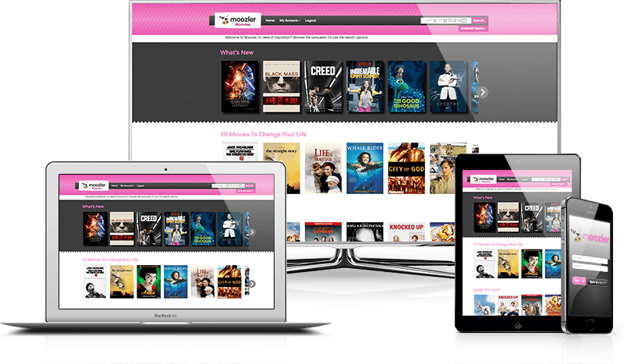Open The Good Dinosaur poster on the laptop
Image resolution: width=624 pixels, height=364 pixels.
pos(203,228)
